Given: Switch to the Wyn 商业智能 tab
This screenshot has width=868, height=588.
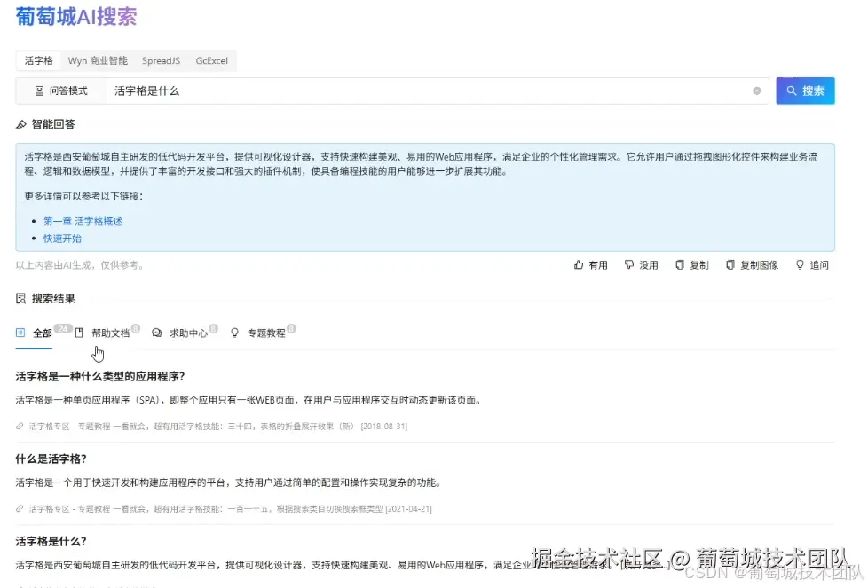Looking at the screenshot, I should pyautogui.click(x=97, y=60).
